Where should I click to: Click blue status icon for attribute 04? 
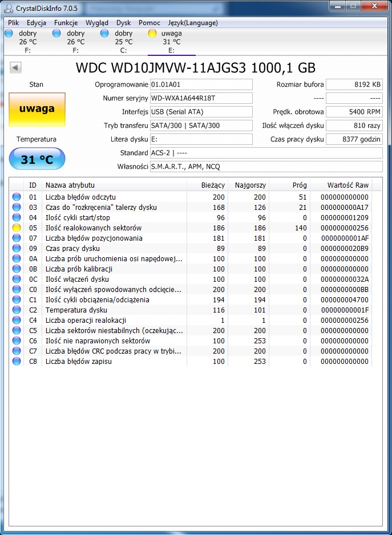coord(17,217)
